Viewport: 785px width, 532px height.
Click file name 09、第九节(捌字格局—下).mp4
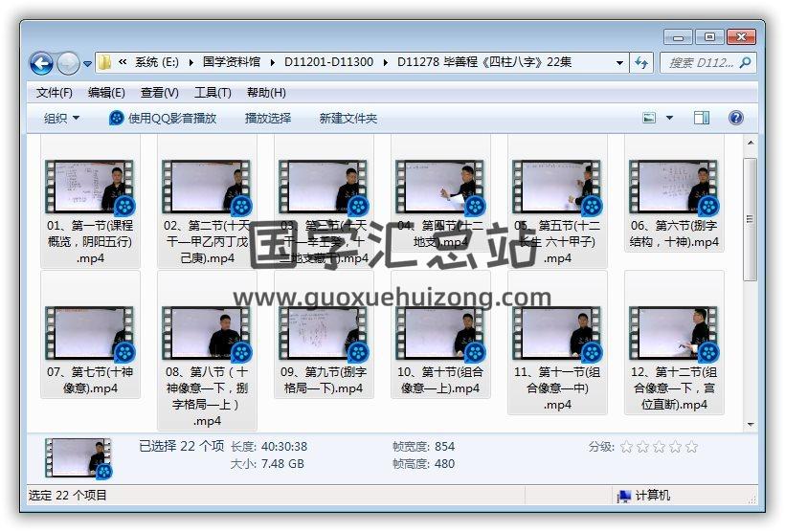(x=324, y=380)
